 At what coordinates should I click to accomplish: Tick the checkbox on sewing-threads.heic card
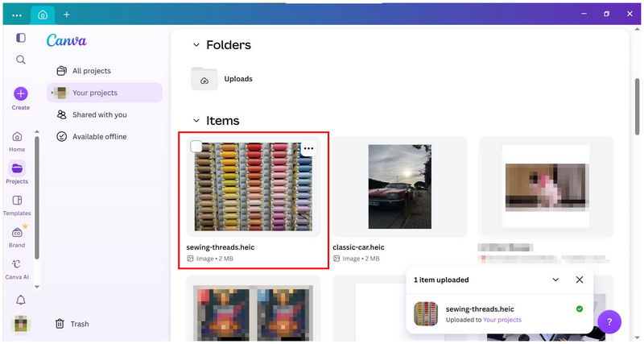tap(196, 147)
